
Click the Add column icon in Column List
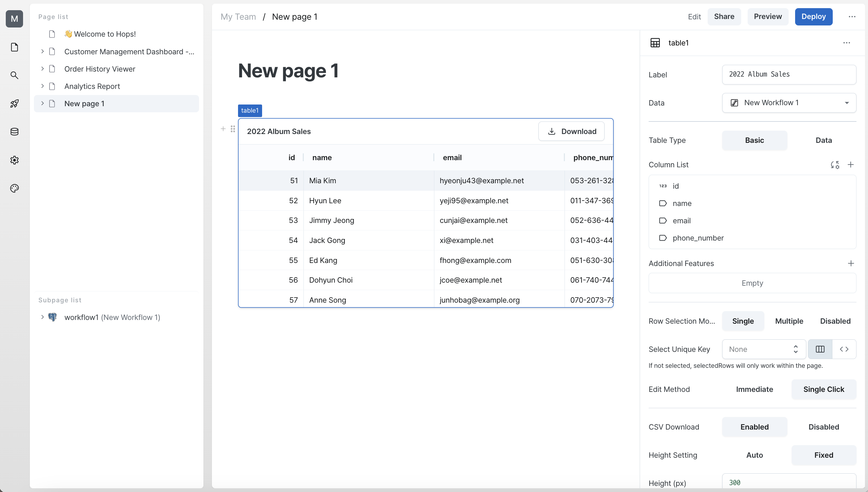(851, 165)
